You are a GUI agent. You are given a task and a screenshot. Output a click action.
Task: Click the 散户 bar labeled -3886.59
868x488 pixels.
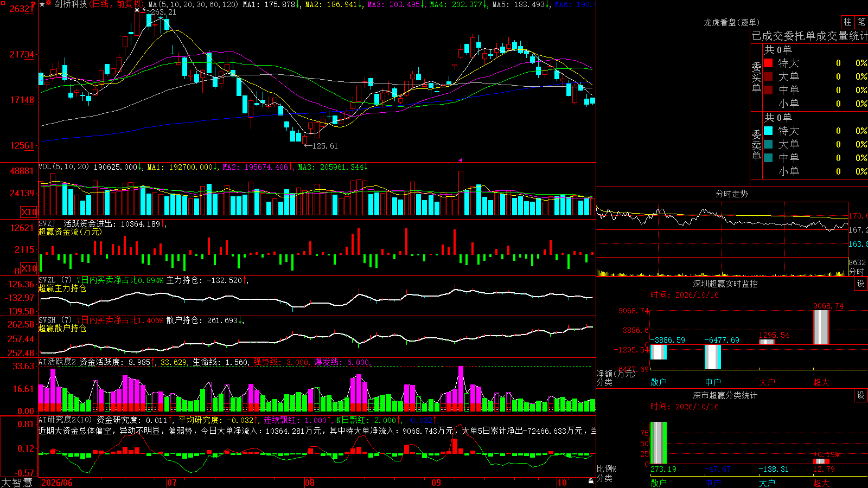pyautogui.click(x=659, y=352)
